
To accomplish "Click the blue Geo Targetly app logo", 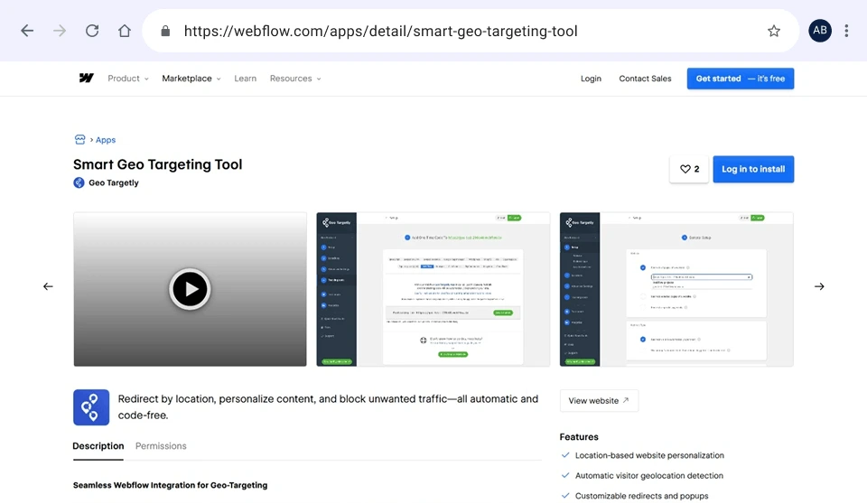I will pyautogui.click(x=91, y=407).
